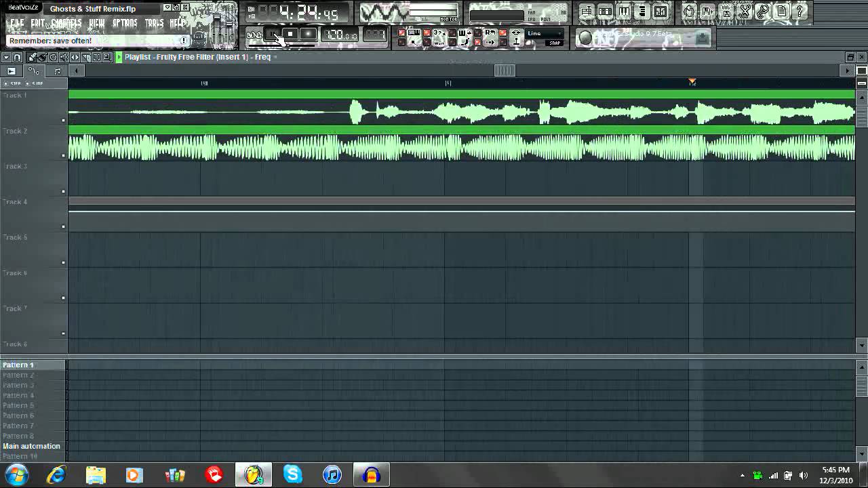868x488 pixels.
Task: Open the Piano Roll keyboard icon
Action: coord(623,12)
